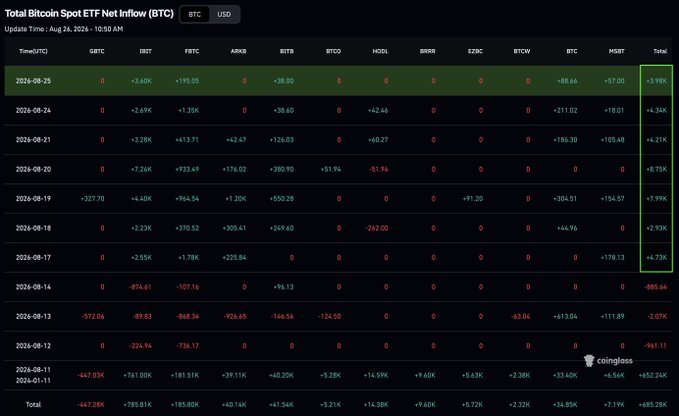The width and height of the screenshot is (679, 416).
Task: Click the +57.00 MSBT value
Action: (x=614, y=81)
